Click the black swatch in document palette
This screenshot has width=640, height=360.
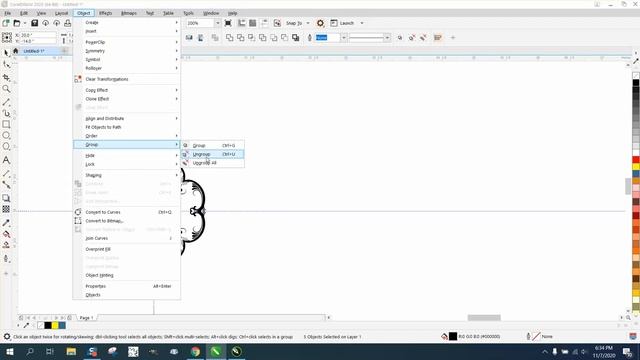(x=48, y=325)
